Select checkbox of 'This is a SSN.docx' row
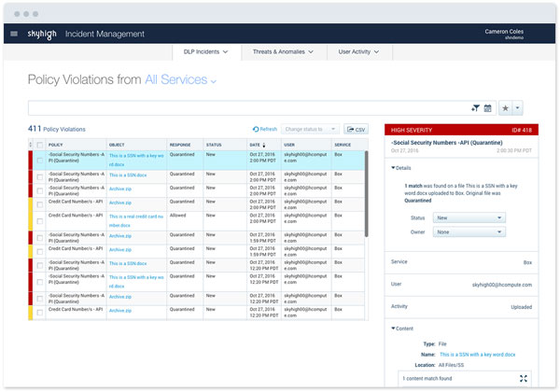560x392 pixels. click(39, 175)
